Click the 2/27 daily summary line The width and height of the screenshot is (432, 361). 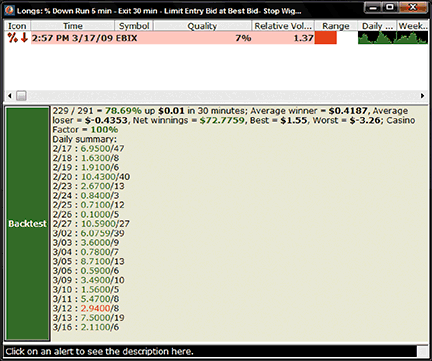91,223
